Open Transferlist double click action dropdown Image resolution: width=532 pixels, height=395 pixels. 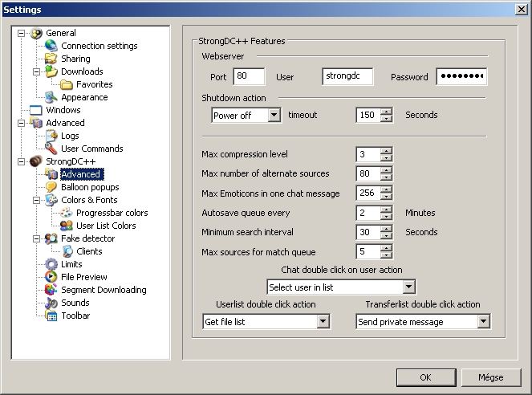point(483,321)
